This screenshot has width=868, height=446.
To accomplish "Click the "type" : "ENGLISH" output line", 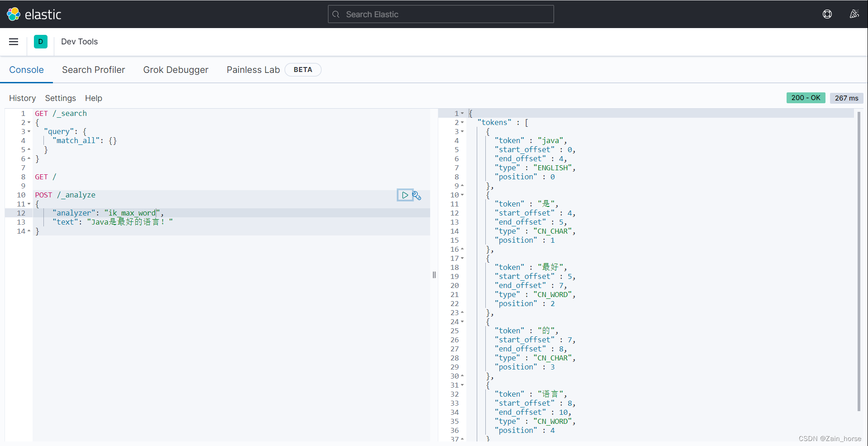I will tap(535, 168).
